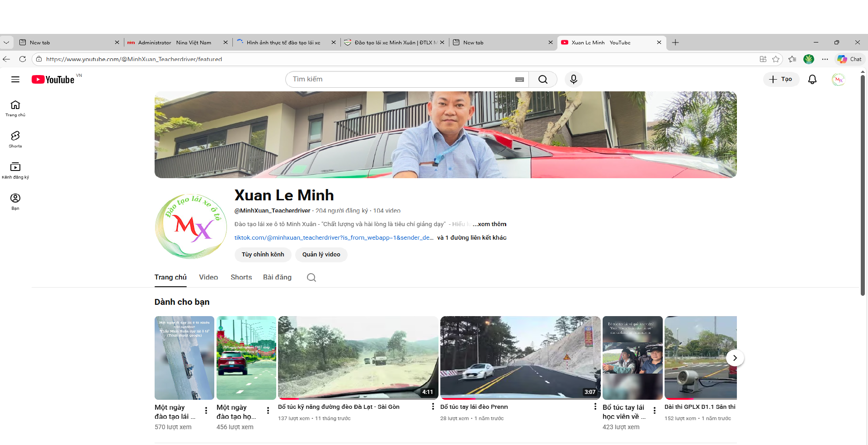Image resolution: width=868 pixels, height=445 pixels.
Task: Click the Tạo create button
Action: (781, 79)
